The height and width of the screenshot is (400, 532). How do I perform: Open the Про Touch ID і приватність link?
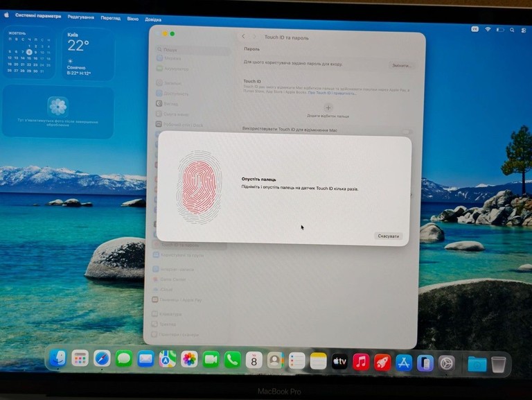pyautogui.click(x=332, y=93)
